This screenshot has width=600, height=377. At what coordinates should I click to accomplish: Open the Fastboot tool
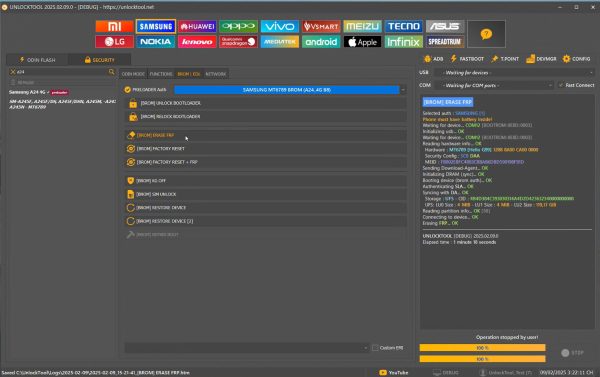467,59
